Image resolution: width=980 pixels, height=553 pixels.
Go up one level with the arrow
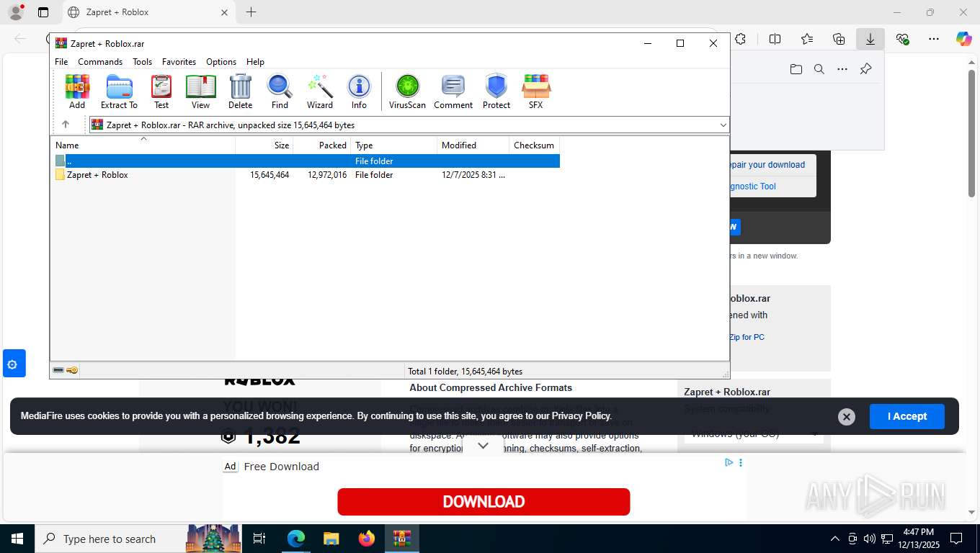click(x=66, y=125)
